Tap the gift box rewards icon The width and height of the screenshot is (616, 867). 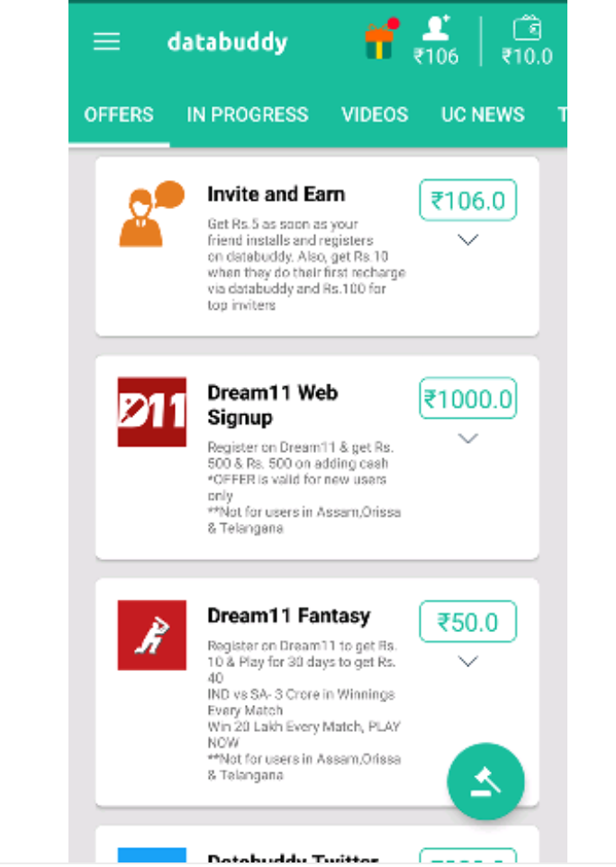click(380, 40)
